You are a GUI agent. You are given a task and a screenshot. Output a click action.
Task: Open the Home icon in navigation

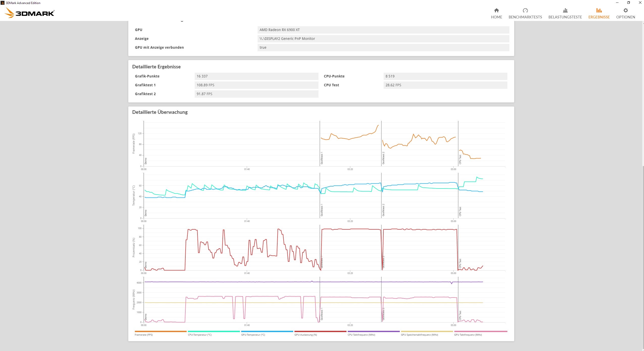(x=496, y=11)
